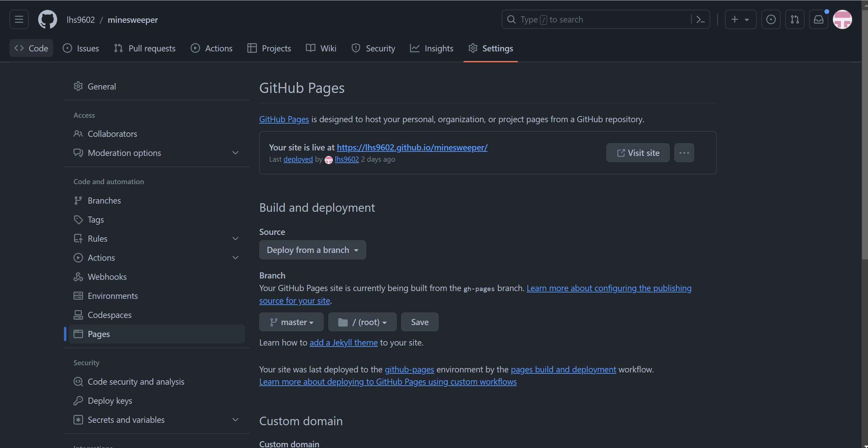Open the master branch selector
This screenshot has width=868, height=448.
coord(291,322)
